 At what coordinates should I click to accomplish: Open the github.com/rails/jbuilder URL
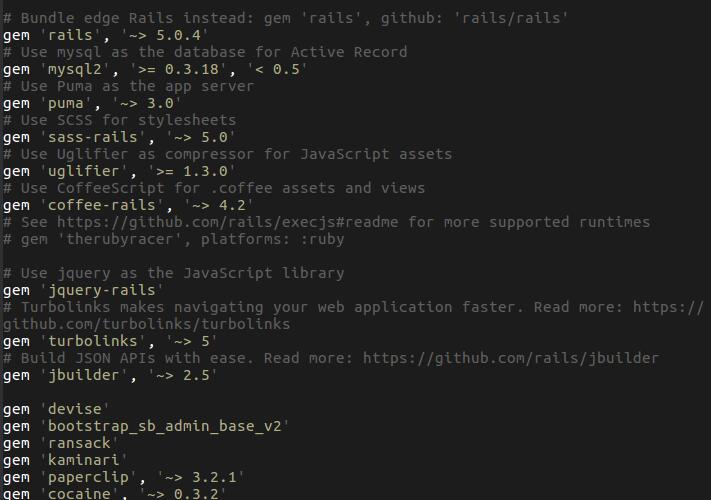point(511,358)
